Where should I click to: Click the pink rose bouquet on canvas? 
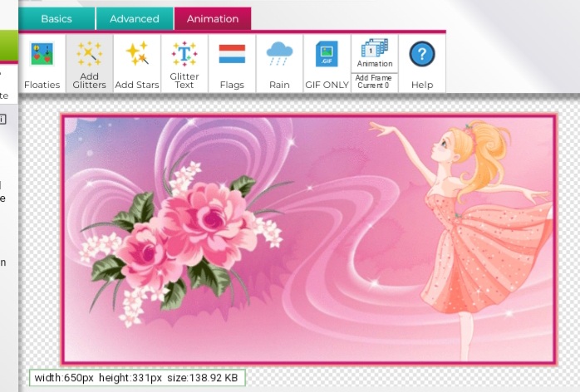tap(183, 237)
